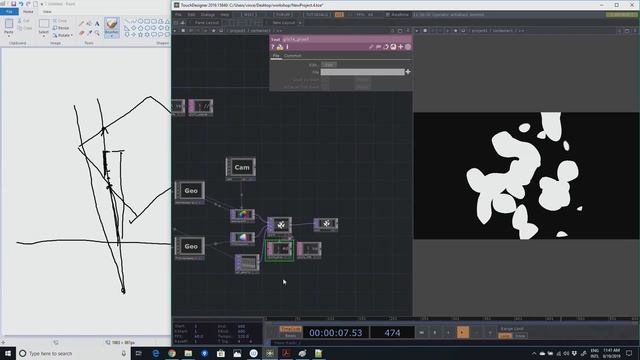
Task: Open the notification center icon
Action: [629, 353]
